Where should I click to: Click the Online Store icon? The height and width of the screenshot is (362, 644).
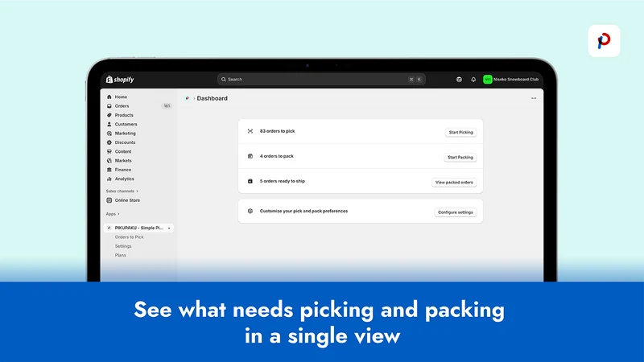click(109, 200)
